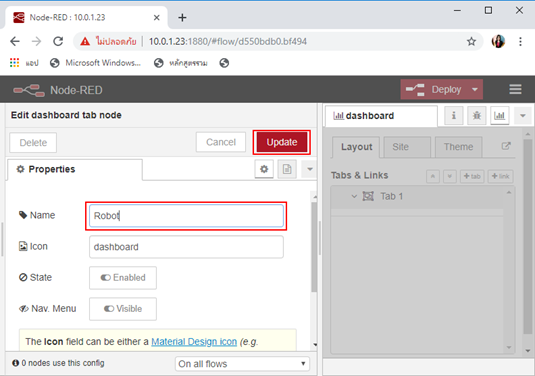Click the '0 nodes use this config' info icon
This screenshot has width=535, height=376.
point(15,363)
